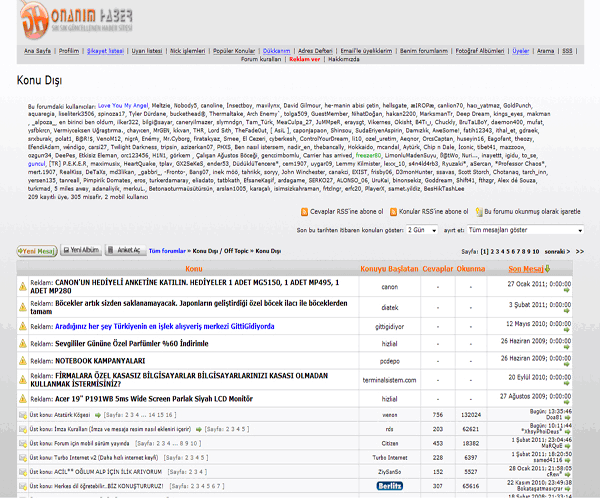Click topic icon beside İmza Kuralları
This screenshot has height=500, width=600.
(23, 429)
